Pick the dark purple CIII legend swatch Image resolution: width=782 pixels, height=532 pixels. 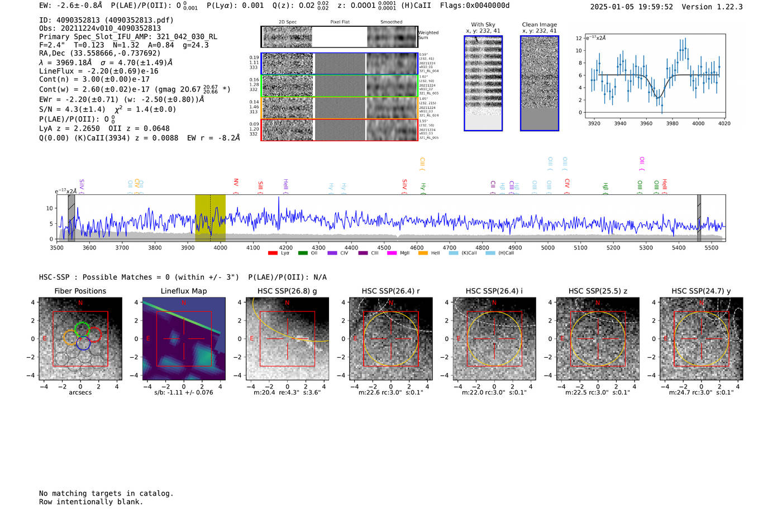(x=363, y=253)
